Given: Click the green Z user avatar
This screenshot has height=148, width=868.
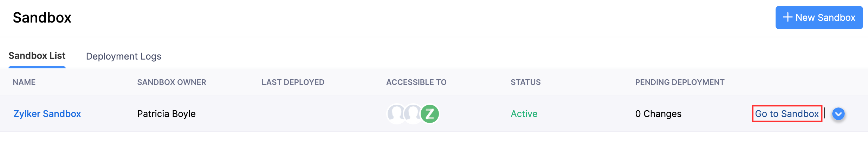Looking at the screenshot, I should point(430,114).
